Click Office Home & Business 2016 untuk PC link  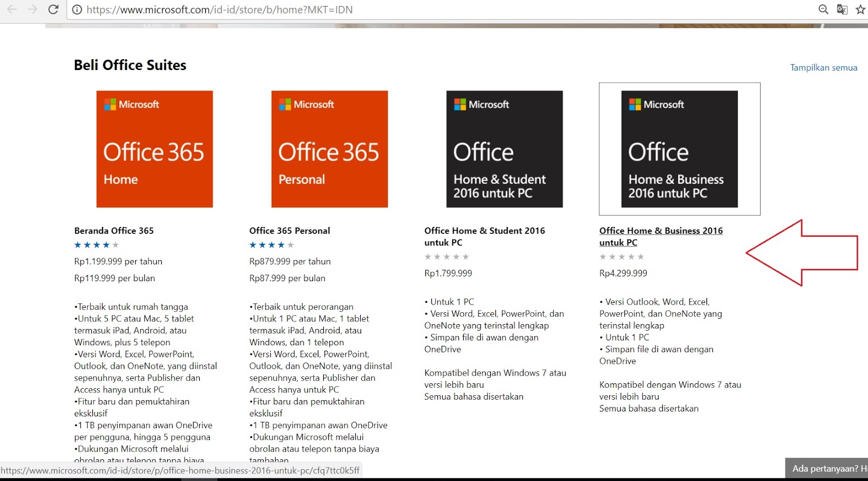click(661, 237)
